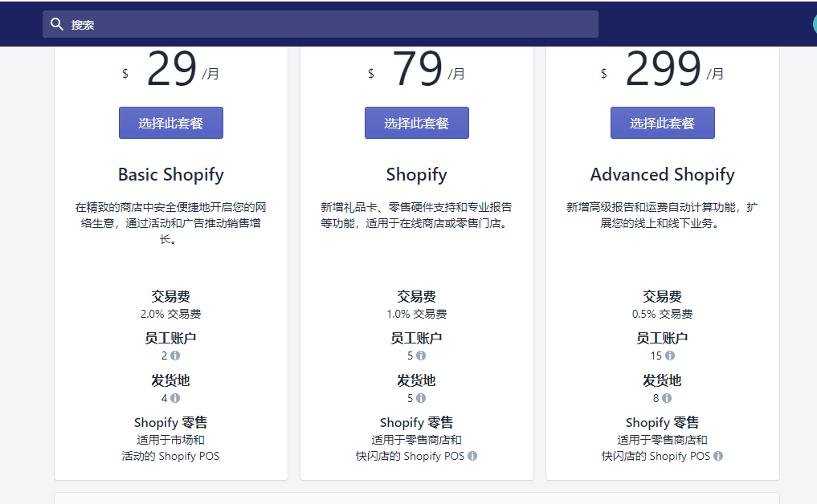Click the 1.0% 交易费 text
This screenshot has width=817, height=504.
tap(417, 314)
